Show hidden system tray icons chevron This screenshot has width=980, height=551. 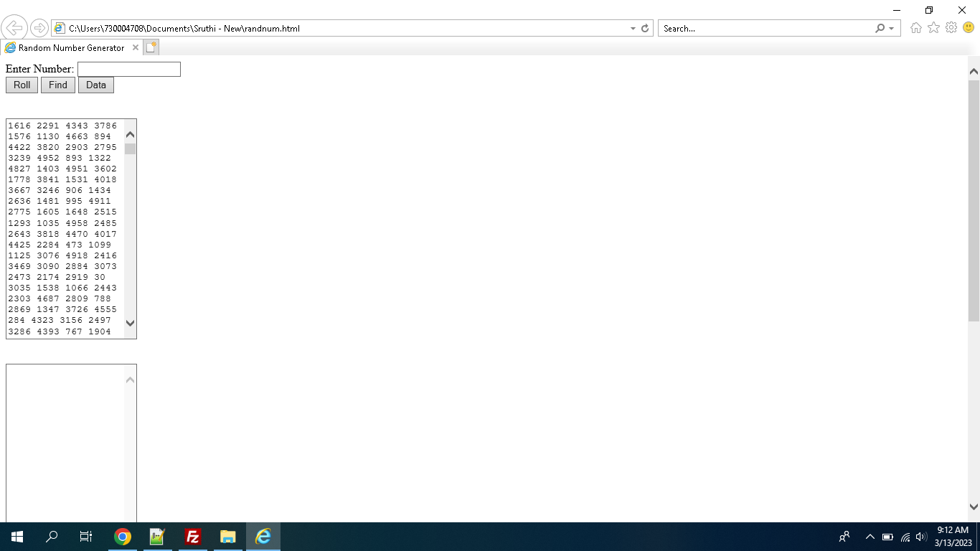pos(870,537)
